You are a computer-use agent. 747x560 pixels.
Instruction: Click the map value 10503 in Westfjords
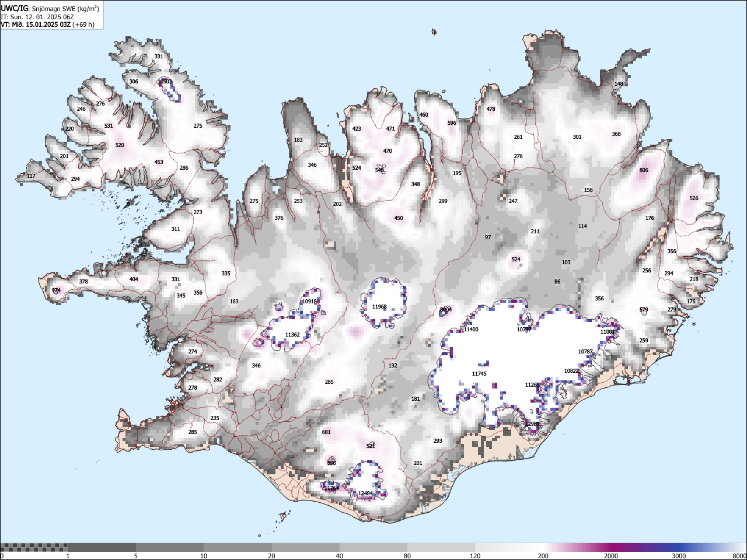165,82
